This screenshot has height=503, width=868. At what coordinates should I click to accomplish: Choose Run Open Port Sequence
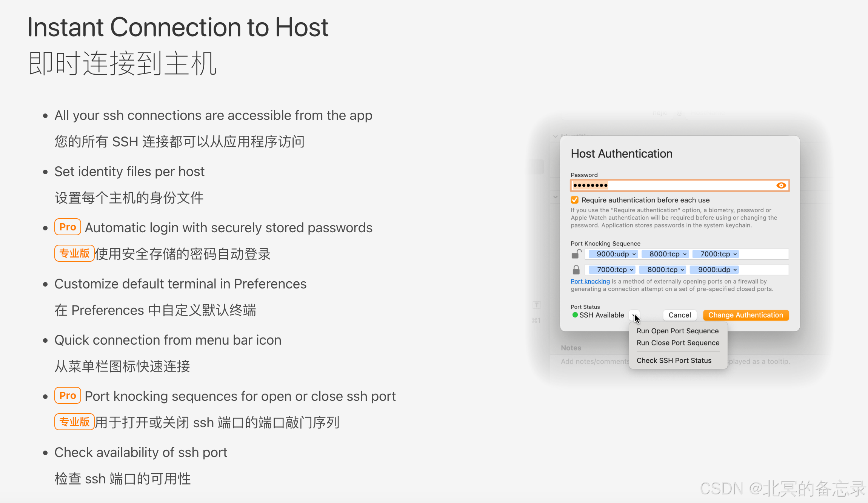tap(677, 331)
